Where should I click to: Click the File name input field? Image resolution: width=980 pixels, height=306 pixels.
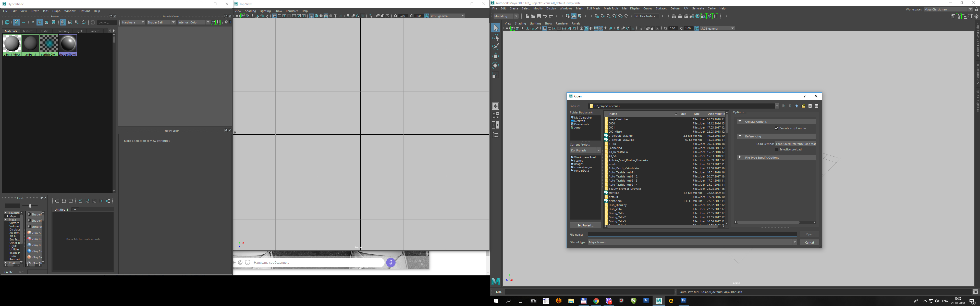692,234
